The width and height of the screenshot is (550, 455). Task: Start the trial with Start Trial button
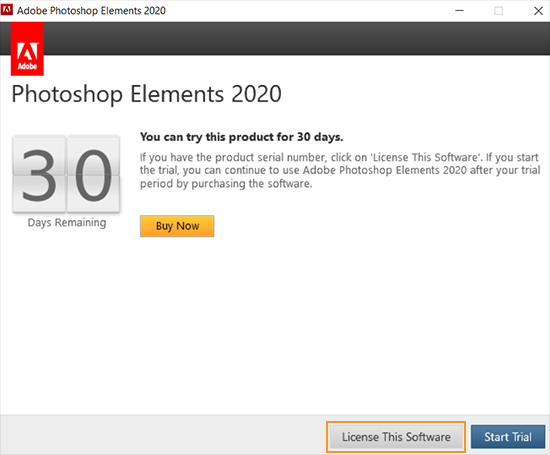(508, 437)
